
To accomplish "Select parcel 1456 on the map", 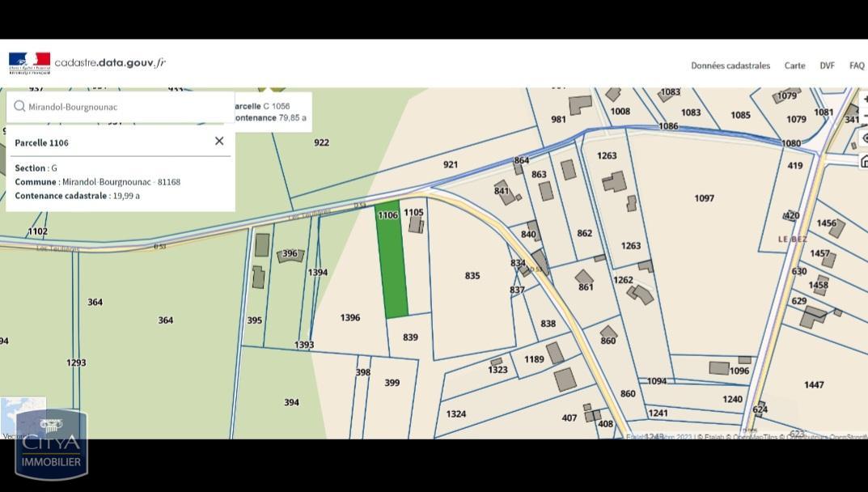I will click(x=827, y=223).
